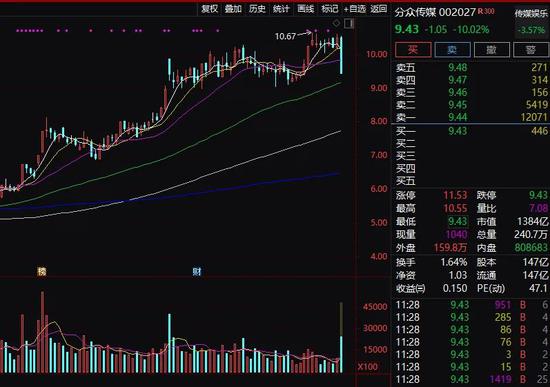Viewport: 550px width, 387px height.
Task: Click the 卖三 price 9.46
Action: [x=457, y=92]
